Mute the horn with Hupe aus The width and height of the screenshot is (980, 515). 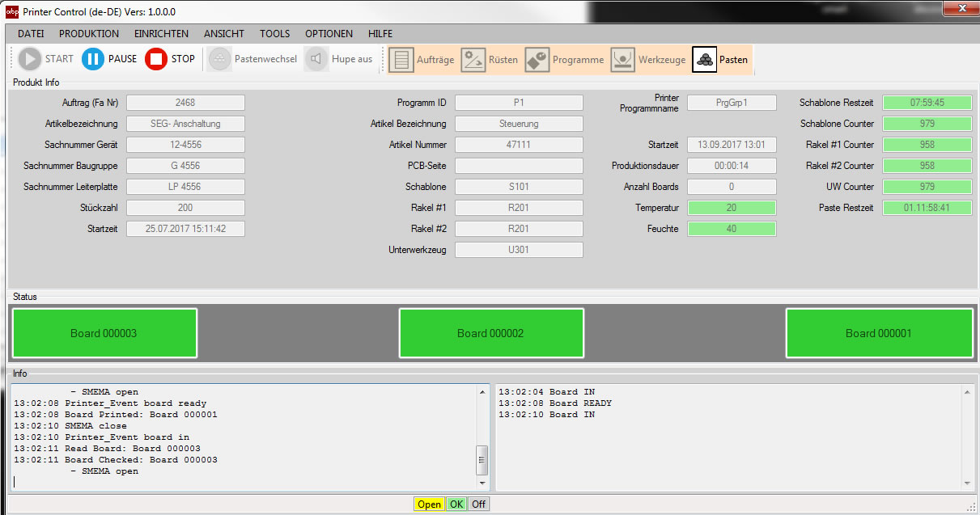(x=340, y=59)
